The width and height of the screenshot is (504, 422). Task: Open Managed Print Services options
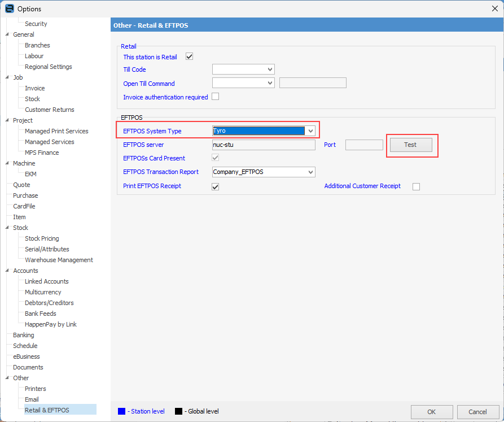(56, 131)
